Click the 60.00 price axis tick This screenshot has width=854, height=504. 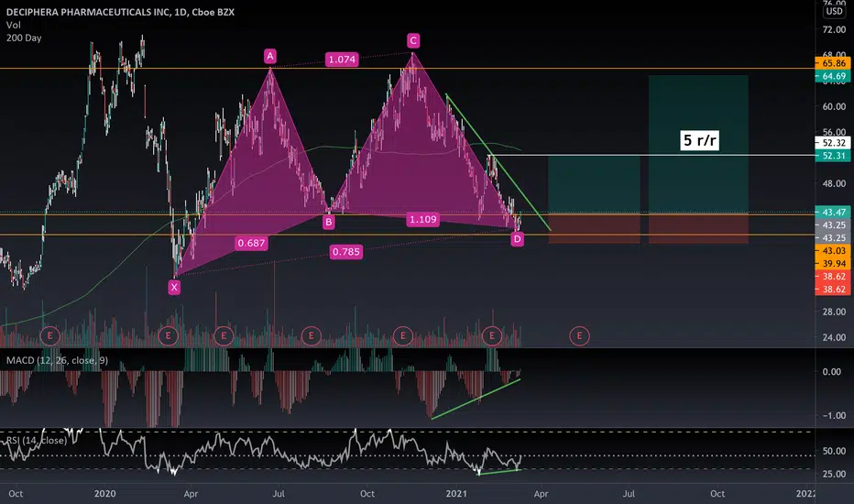pyautogui.click(x=834, y=106)
